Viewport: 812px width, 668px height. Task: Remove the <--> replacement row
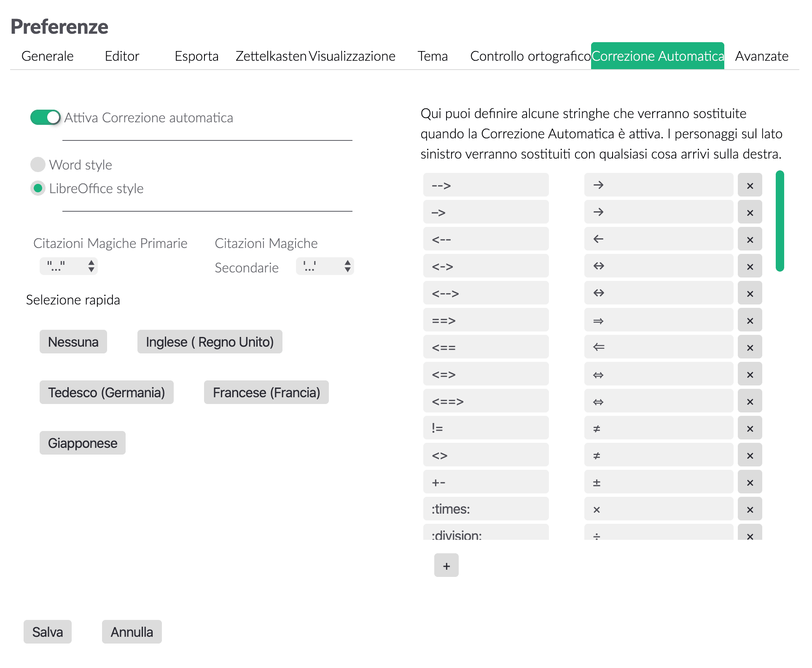(x=750, y=293)
